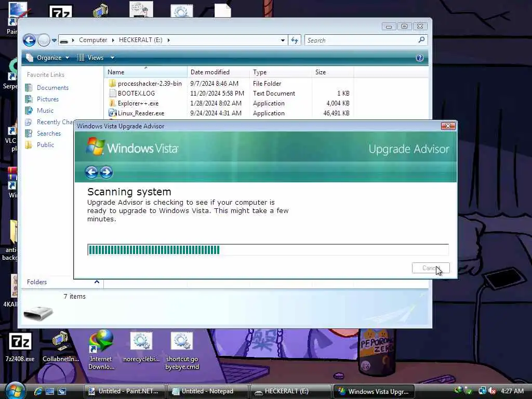Image resolution: width=532 pixels, height=399 pixels.
Task: Click the scanning progress bar
Action: click(x=268, y=250)
